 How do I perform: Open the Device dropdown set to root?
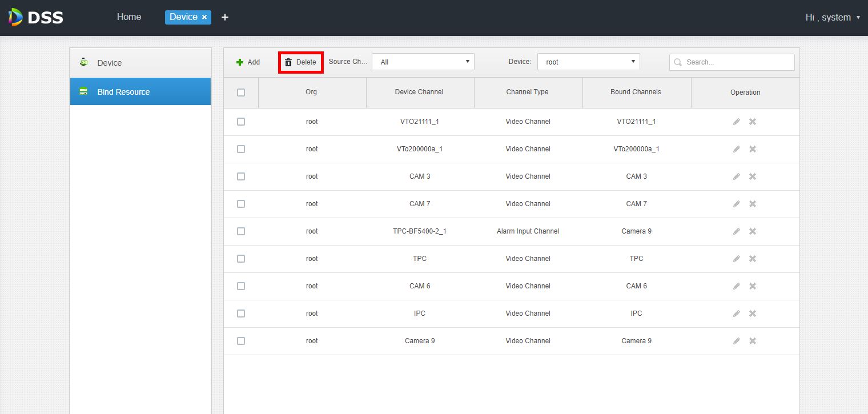tap(589, 62)
